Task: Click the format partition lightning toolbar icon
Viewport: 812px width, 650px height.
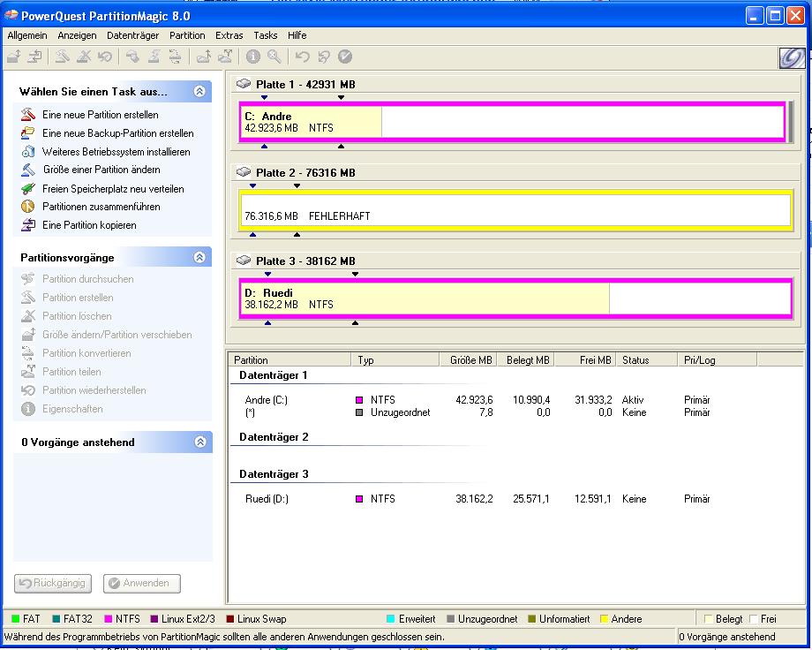Action: click(154, 56)
